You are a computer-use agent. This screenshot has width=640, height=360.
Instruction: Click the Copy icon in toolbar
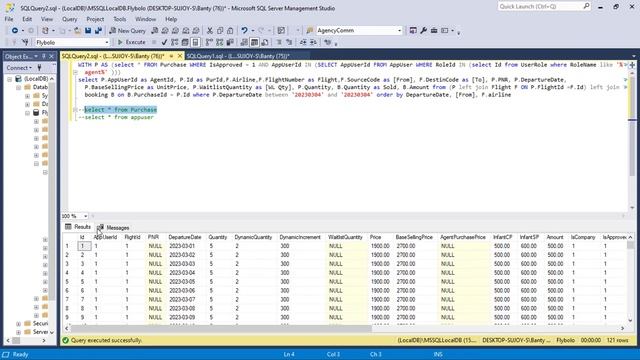pos(220,31)
